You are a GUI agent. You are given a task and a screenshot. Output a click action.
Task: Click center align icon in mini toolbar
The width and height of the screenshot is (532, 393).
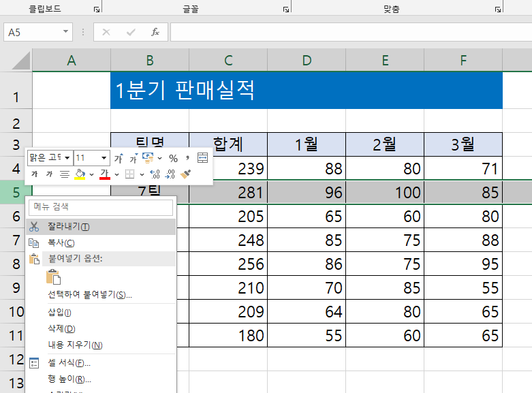tap(65, 174)
